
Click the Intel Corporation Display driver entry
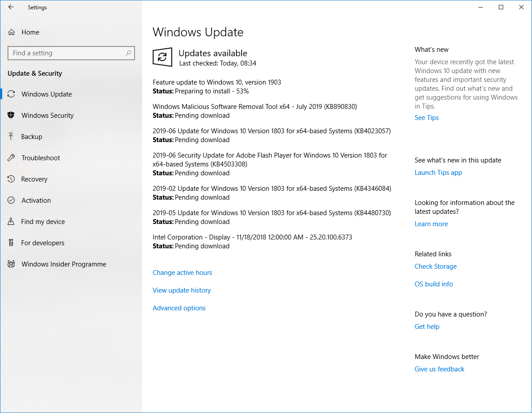(x=252, y=237)
